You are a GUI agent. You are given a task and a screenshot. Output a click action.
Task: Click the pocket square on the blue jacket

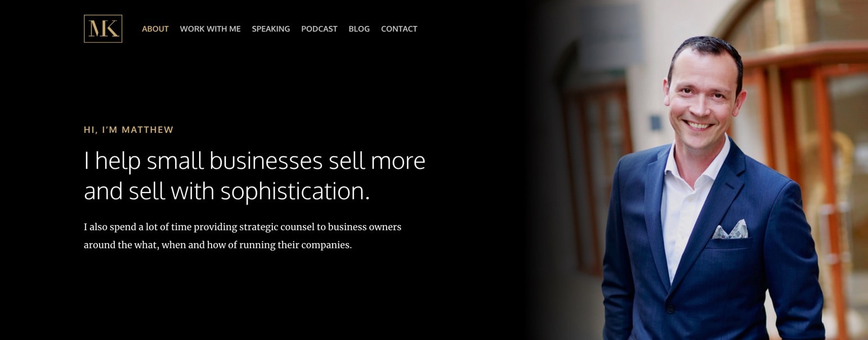point(731,230)
